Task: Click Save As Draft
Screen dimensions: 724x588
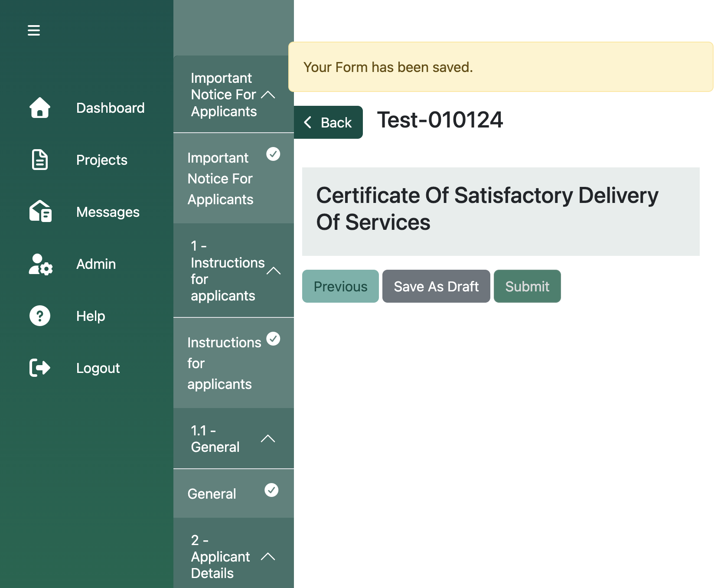Action: click(436, 286)
